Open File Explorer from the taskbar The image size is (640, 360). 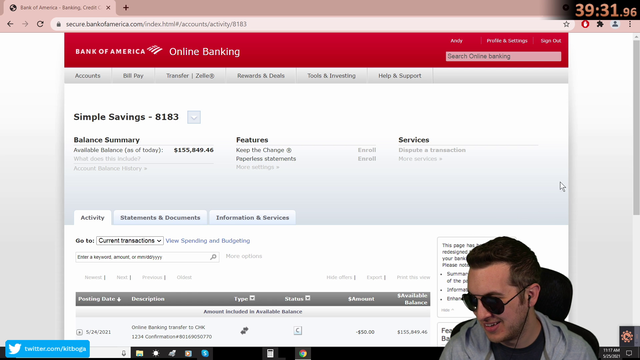139,353
